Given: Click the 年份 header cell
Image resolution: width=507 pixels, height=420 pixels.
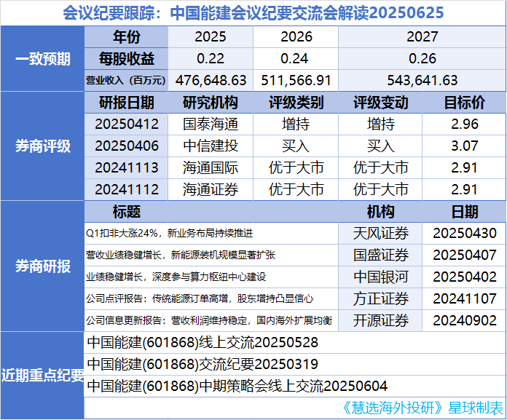Looking at the screenshot, I should coord(126,37).
